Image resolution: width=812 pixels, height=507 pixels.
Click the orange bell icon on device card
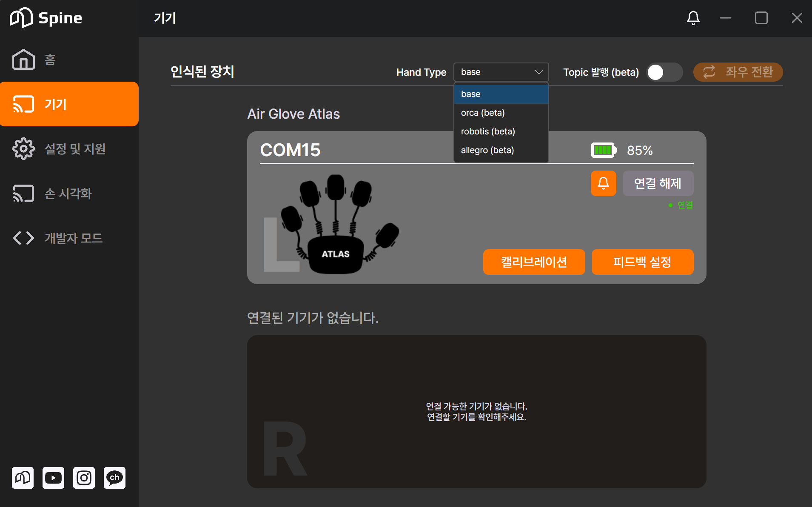click(603, 183)
